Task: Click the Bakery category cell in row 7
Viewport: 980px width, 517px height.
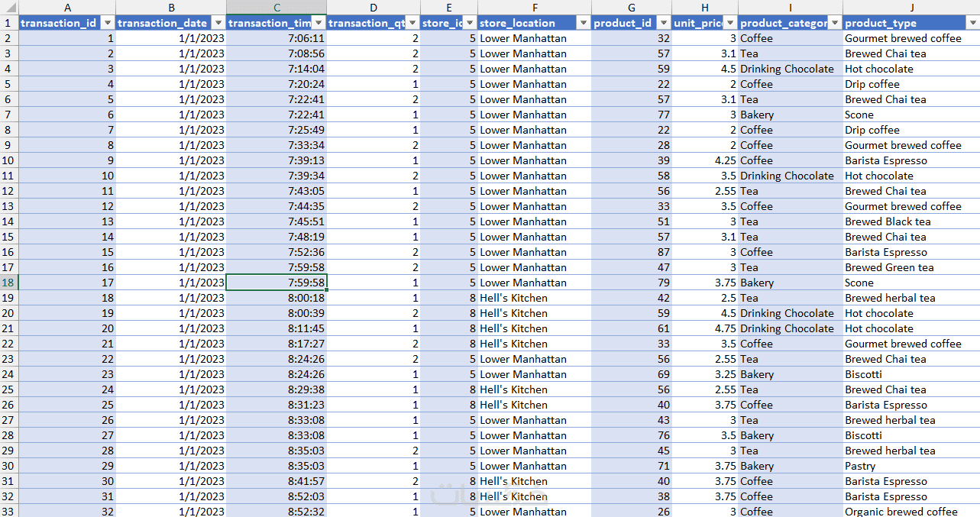Action: pyautogui.click(x=791, y=115)
